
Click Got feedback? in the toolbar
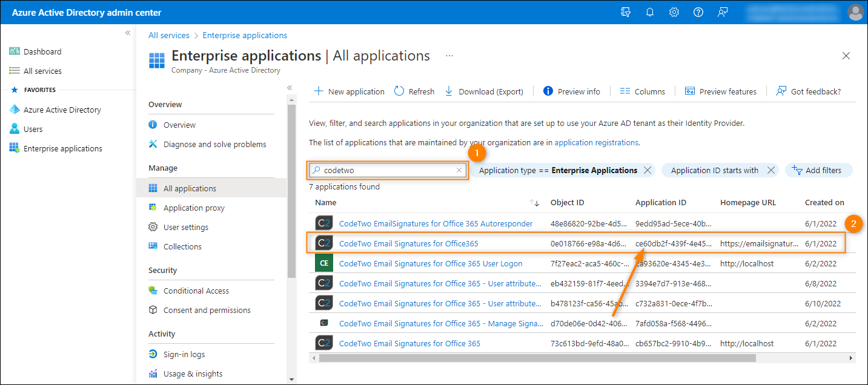(x=809, y=91)
